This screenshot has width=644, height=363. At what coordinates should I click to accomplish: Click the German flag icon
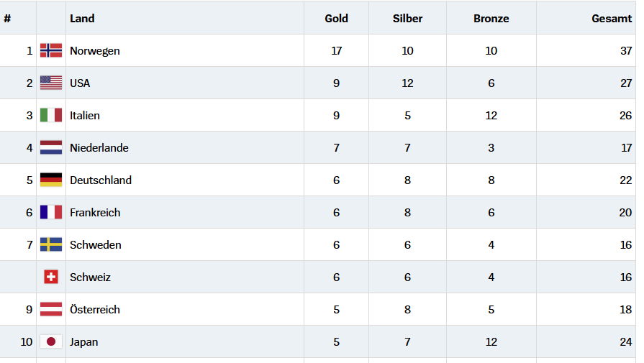click(x=51, y=180)
